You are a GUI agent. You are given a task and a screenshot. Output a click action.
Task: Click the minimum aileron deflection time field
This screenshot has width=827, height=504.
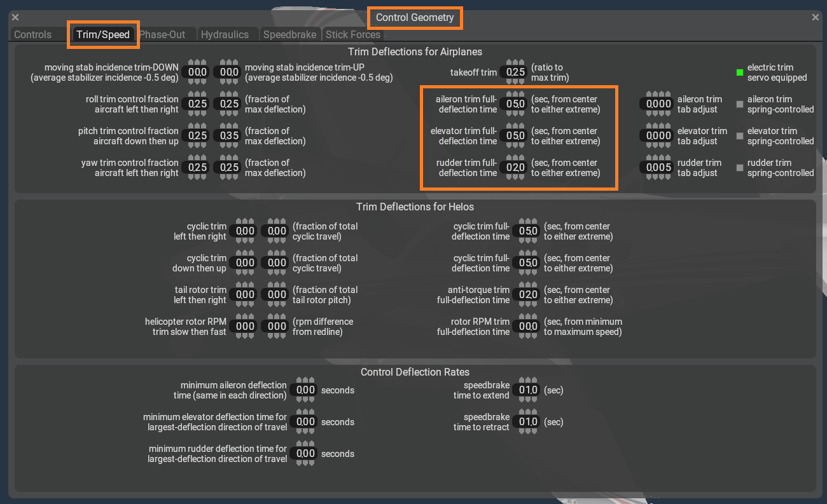tap(303, 390)
